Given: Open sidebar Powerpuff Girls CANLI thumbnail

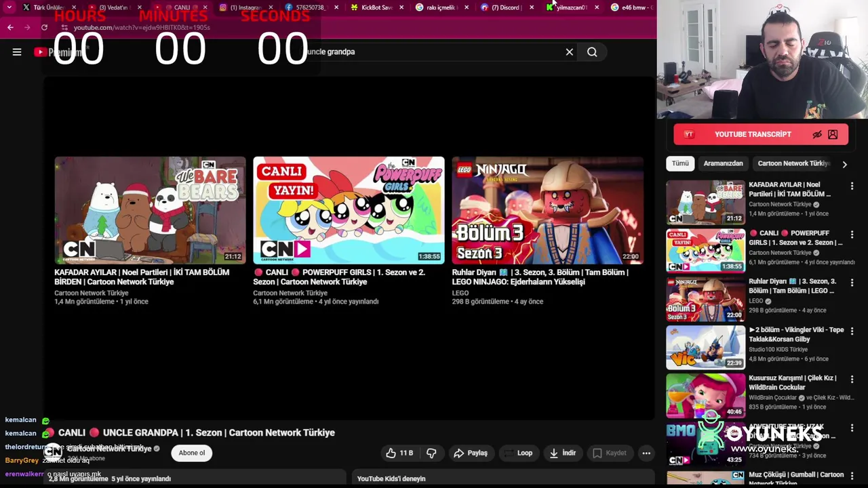Looking at the screenshot, I should (705, 250).
